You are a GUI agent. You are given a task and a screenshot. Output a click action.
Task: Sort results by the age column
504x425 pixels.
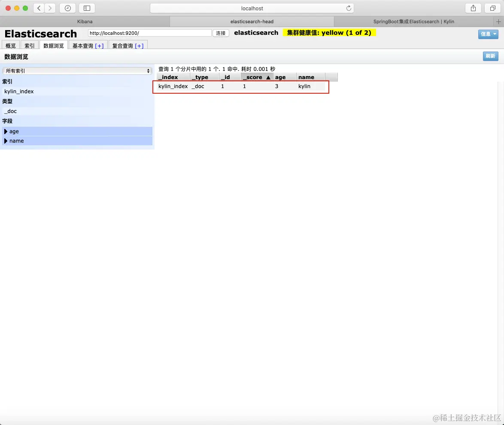point(280,77)
